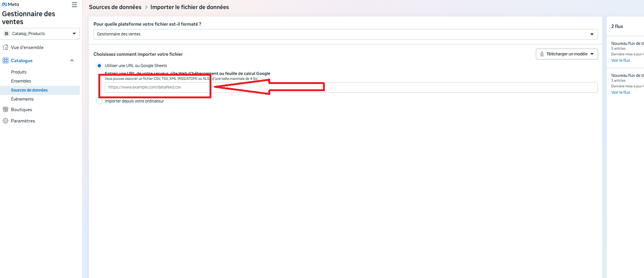
Task: Collapse the Catalogue section chevron
Action: (72, 61)
